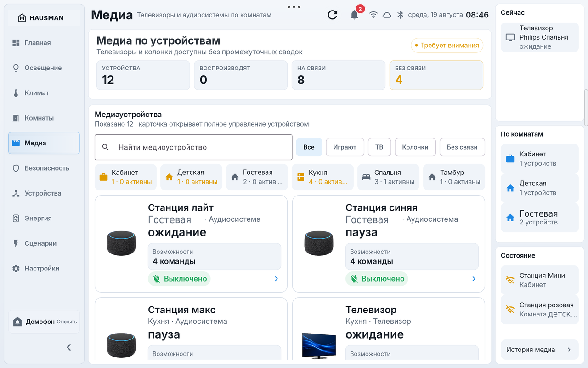Collapse the left sidebar with chevron
This screenshot has height=368, width=588.
point(69,347)
